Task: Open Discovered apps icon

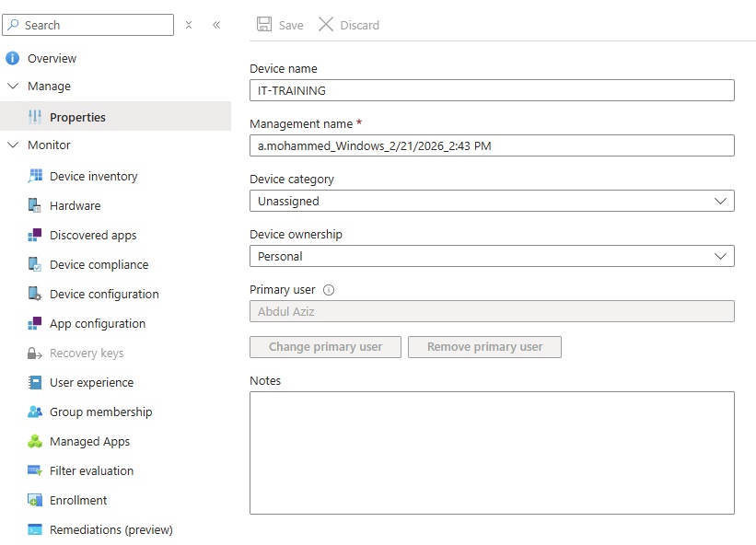Action: 35,236
